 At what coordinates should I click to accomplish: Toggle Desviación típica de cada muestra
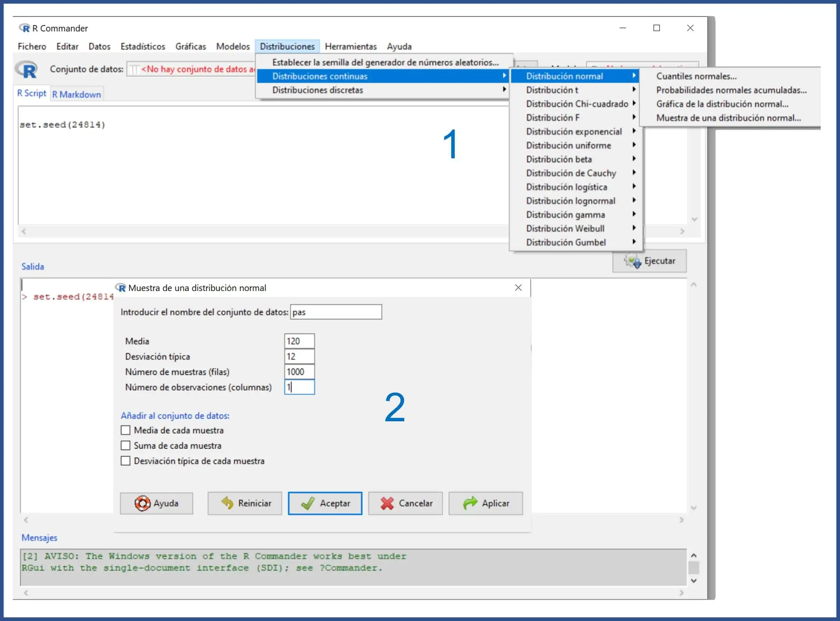point(126,461)
